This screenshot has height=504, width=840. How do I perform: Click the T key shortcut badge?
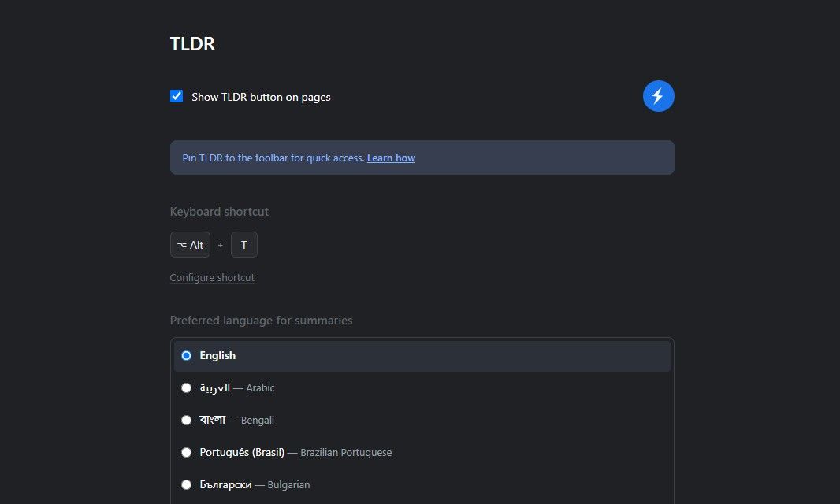coord(244,245)
